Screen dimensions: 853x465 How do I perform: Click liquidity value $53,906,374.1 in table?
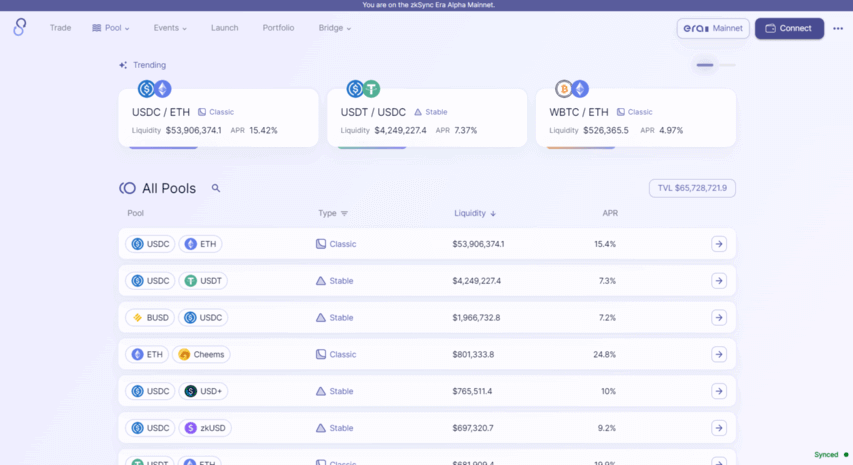click(x=478, y=244)
